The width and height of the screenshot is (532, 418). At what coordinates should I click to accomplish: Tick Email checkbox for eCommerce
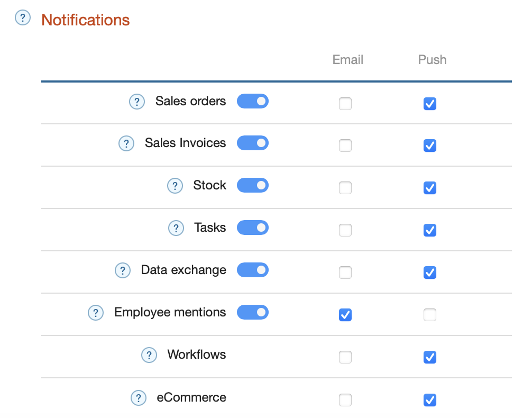point(345,400)
